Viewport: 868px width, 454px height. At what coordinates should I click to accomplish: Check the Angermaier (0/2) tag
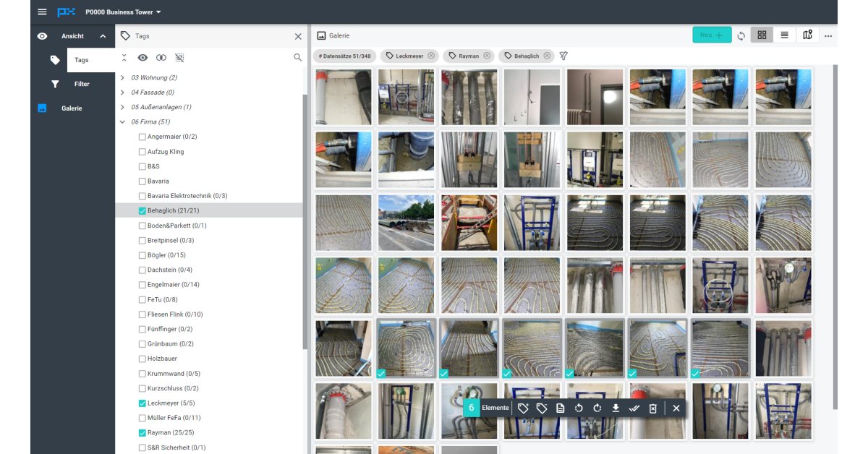point(142,137)
